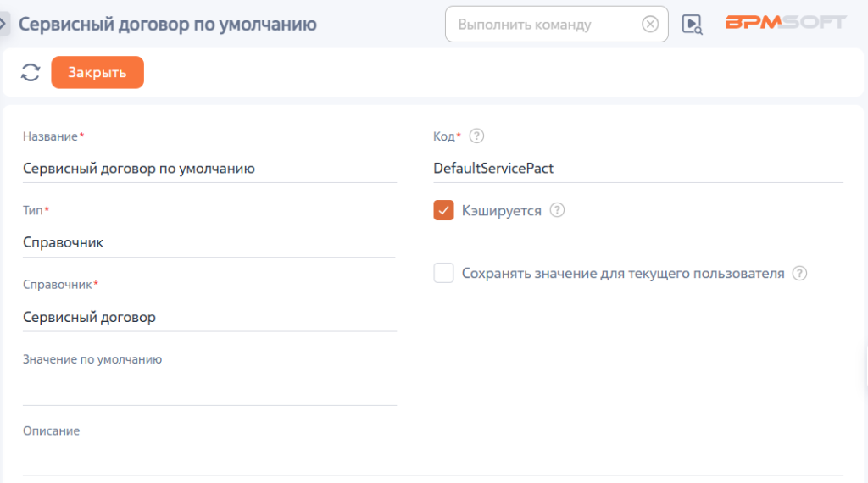Open help icon for Сохранять значение option
Viewport: 868px width, 483px height.
coord(799,274)
